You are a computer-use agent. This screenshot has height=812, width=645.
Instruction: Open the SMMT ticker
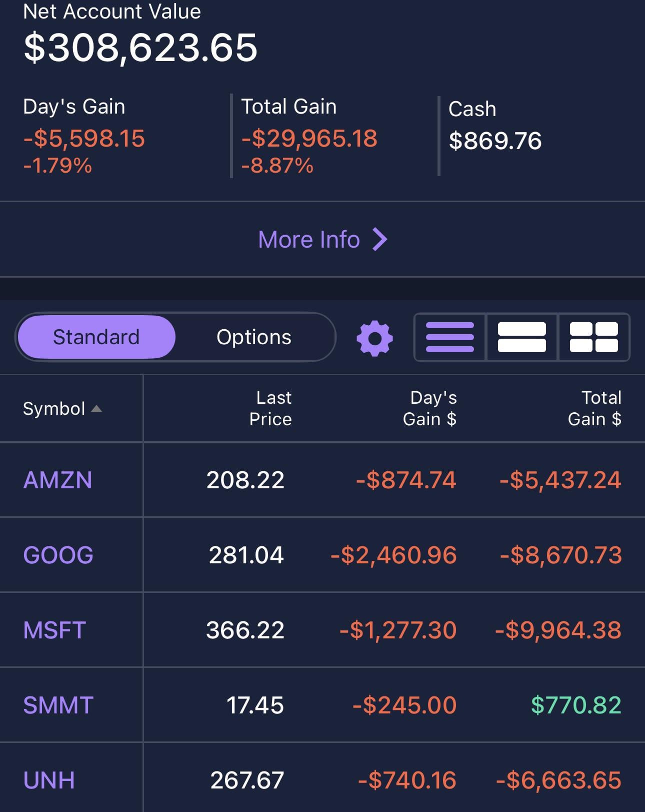(x=58, y=705)
